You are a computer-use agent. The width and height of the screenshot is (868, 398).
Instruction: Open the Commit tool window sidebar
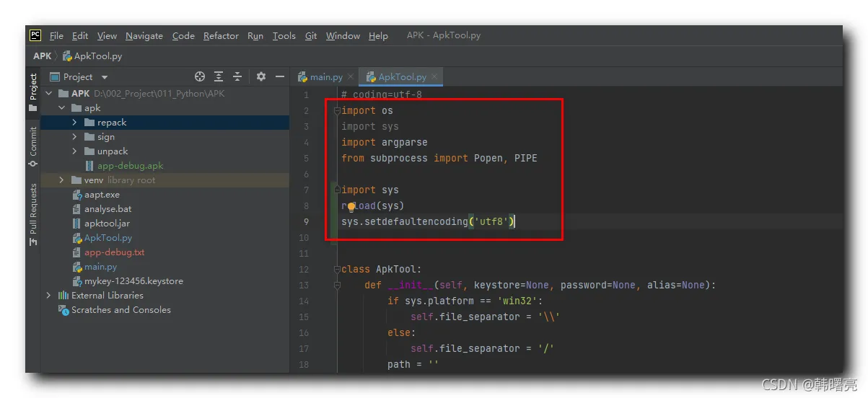pyautogui.click(x=33, y=148)
